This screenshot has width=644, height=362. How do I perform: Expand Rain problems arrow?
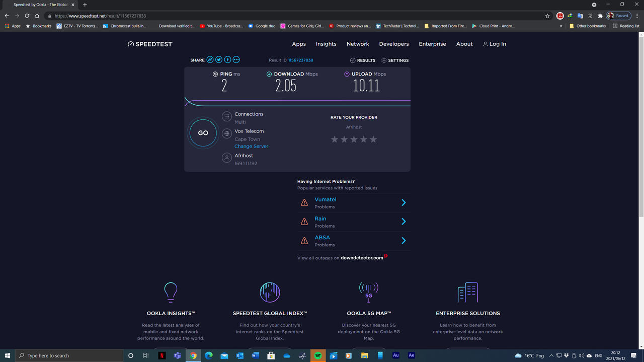pyautogui.click(x=404, y=222)
